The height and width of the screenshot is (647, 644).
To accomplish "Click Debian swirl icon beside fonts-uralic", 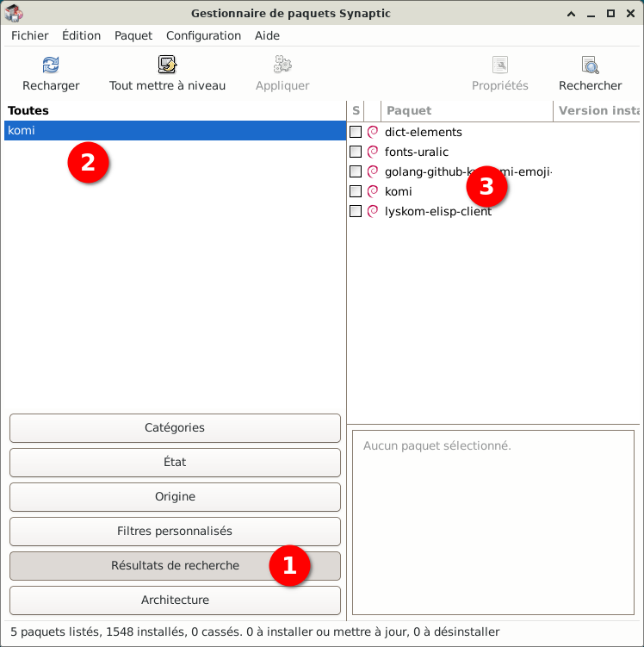I will (372, 152).
